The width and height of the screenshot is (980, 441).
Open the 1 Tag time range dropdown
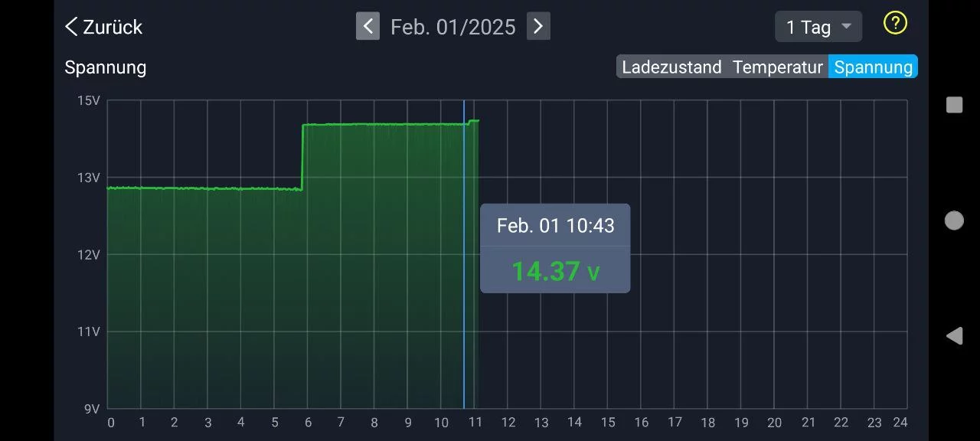[x=818, y=27]
